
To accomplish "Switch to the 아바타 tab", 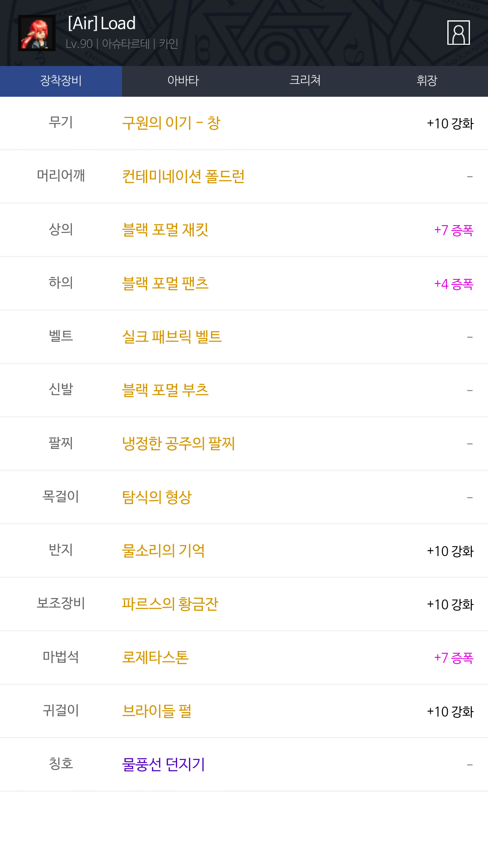I will pyautogui.click(x=183, y=81).
